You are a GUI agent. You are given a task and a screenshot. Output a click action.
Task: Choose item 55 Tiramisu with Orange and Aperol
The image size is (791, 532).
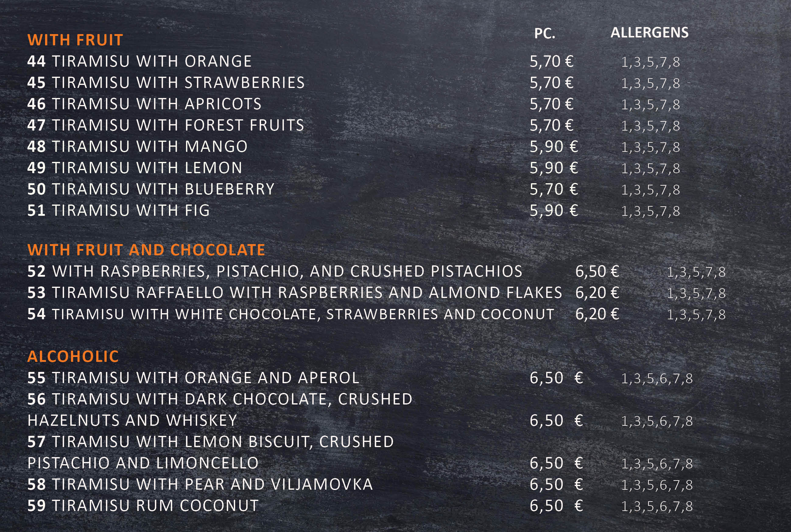(x=193, y=378)
